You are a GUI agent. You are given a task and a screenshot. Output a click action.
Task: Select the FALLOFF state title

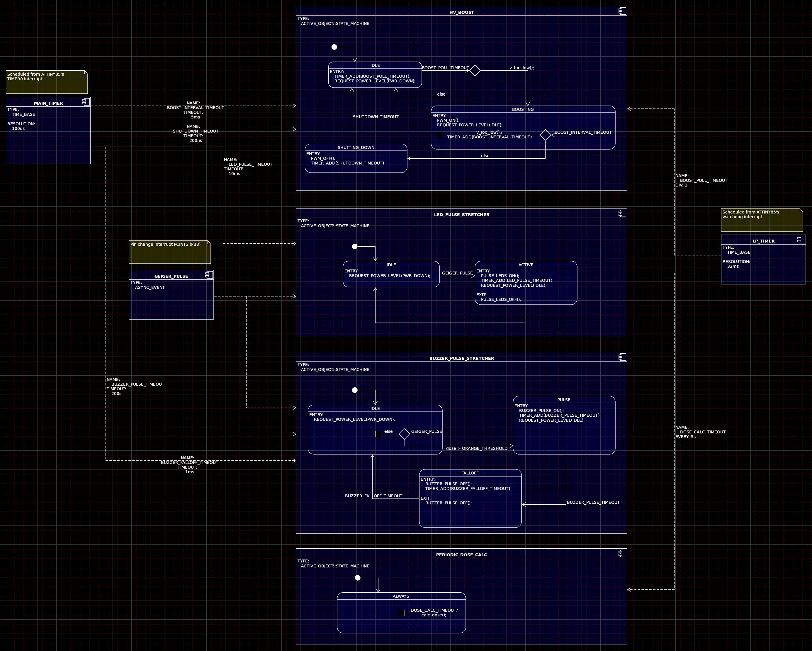click(x=470, y=473)
